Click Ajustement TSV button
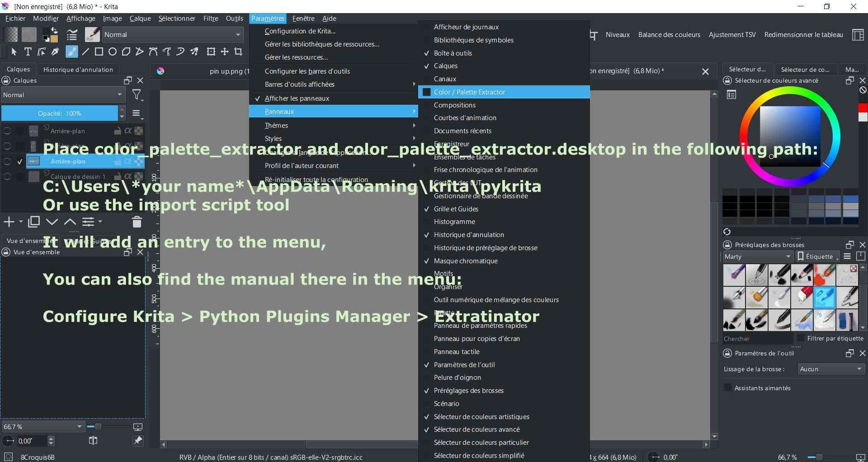 pos(732,35)
